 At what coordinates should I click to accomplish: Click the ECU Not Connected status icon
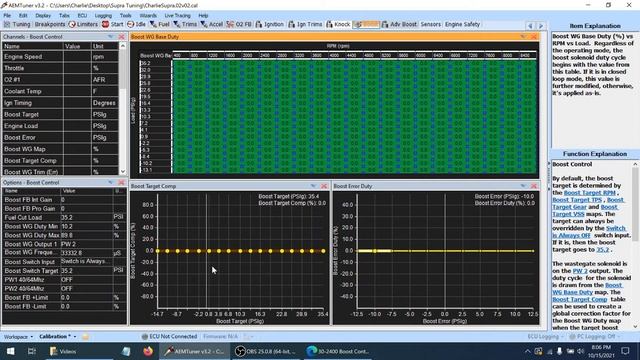click(x=144, y=337)
